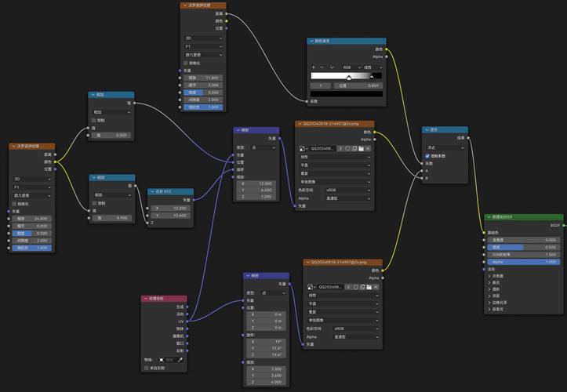
Task: Open color ramp tools chevron dropdown
Action: 332,67
